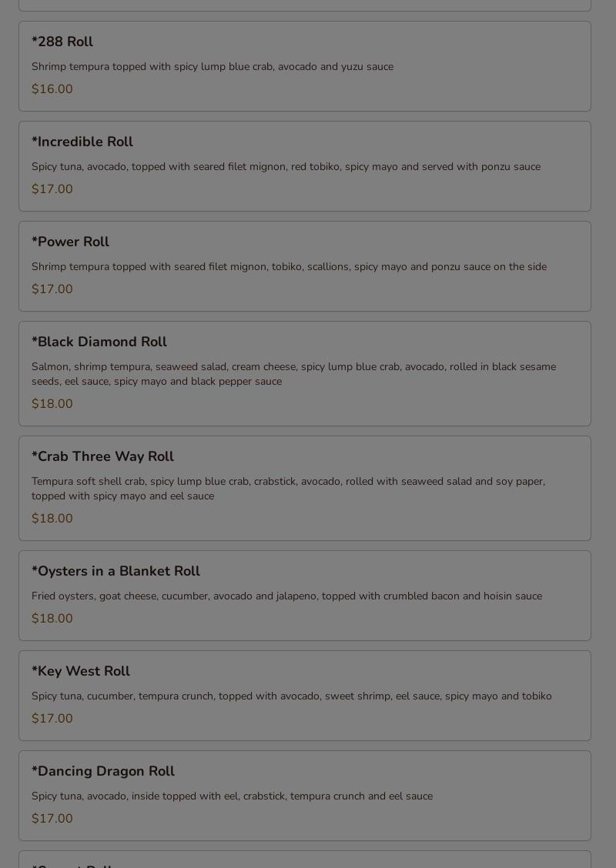
Task: Open the *288 Roll menu item
Action: coord(305,66)
